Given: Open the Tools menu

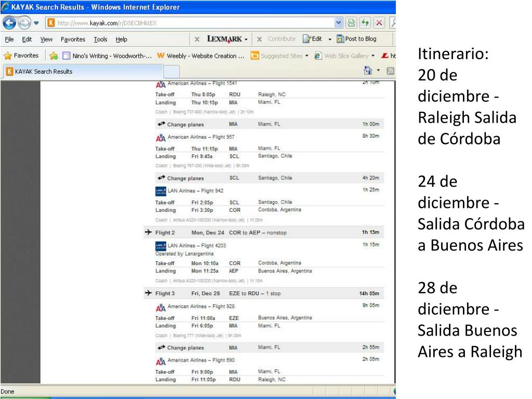Looking at the screenshot, I should tap(100, 39).
